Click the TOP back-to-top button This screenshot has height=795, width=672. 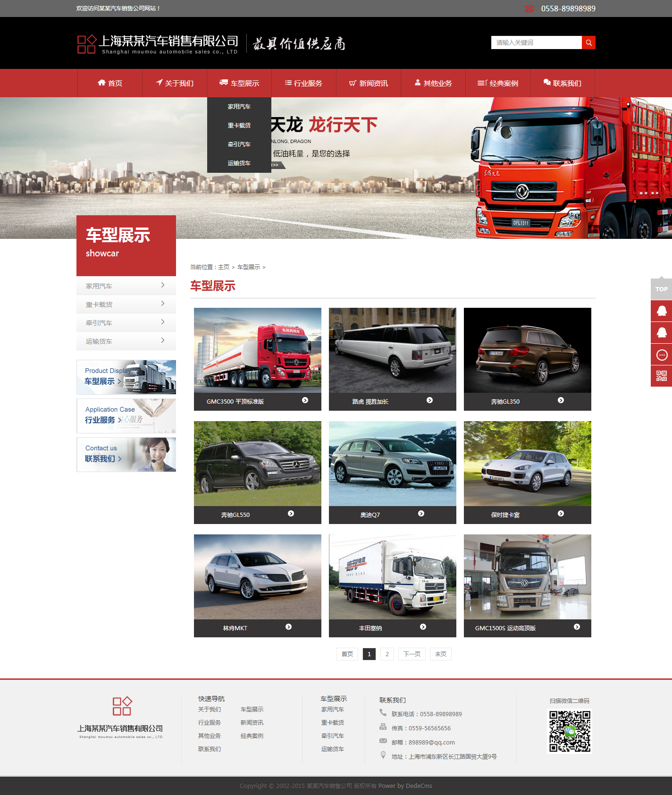661,289
